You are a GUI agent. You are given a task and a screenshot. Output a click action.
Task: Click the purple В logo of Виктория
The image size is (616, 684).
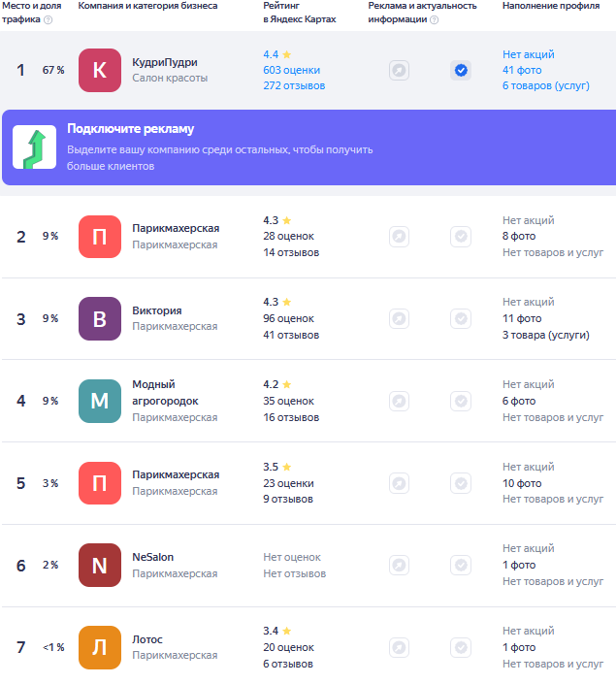coord(100,319)
